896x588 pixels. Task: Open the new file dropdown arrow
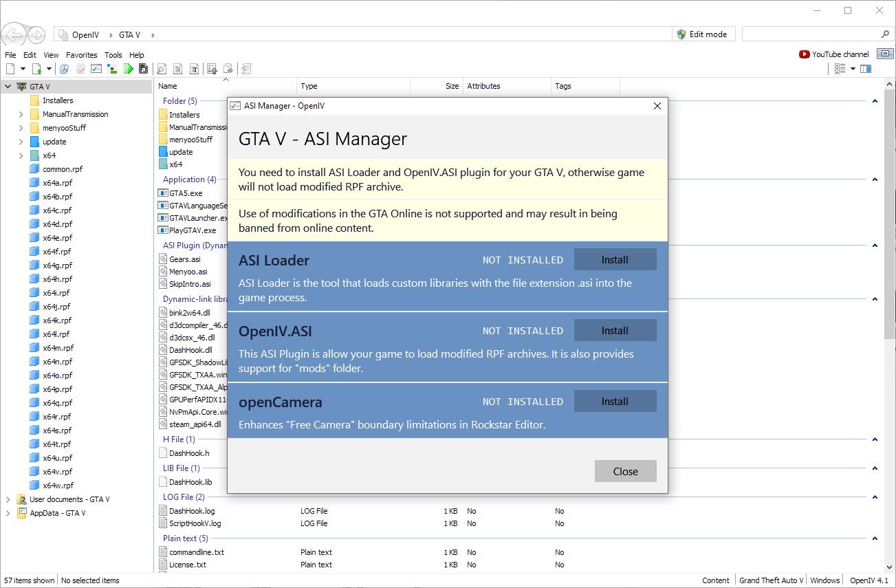pyautogui.click(x=22, y=68)
